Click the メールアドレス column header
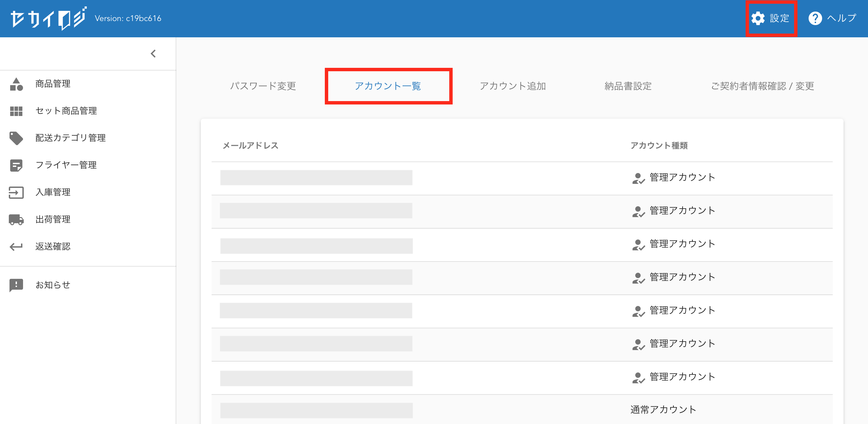This screenshot has height=424, width=868. click(250, 146)
